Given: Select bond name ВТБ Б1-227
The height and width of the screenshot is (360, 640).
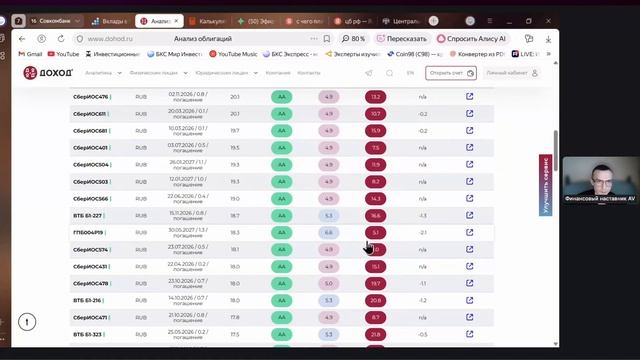Looking at the screenshot, I should (x=87, y=216).
